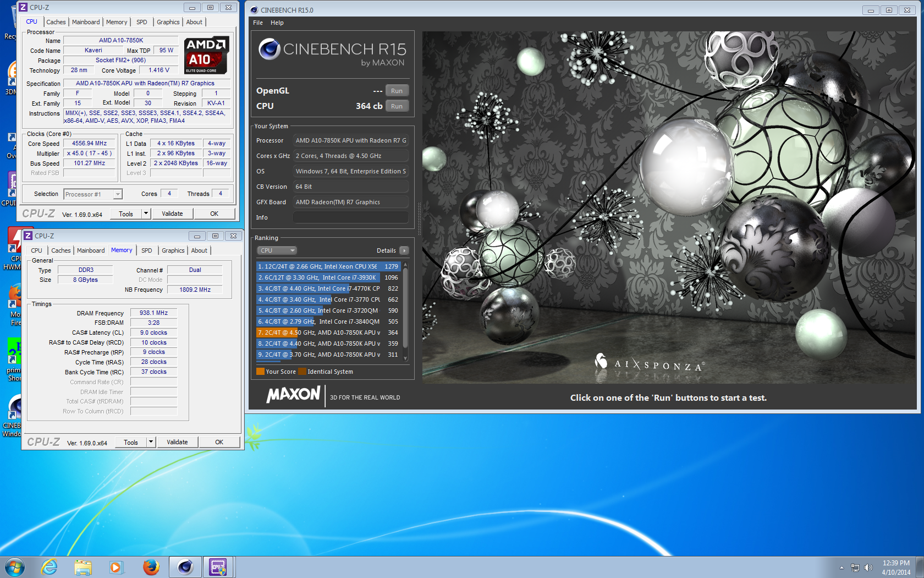This screenshot has width=924, height=578.
Task: Click the Cinebench title bar icon
Action: pyautogui.click(x=254, y=10)
